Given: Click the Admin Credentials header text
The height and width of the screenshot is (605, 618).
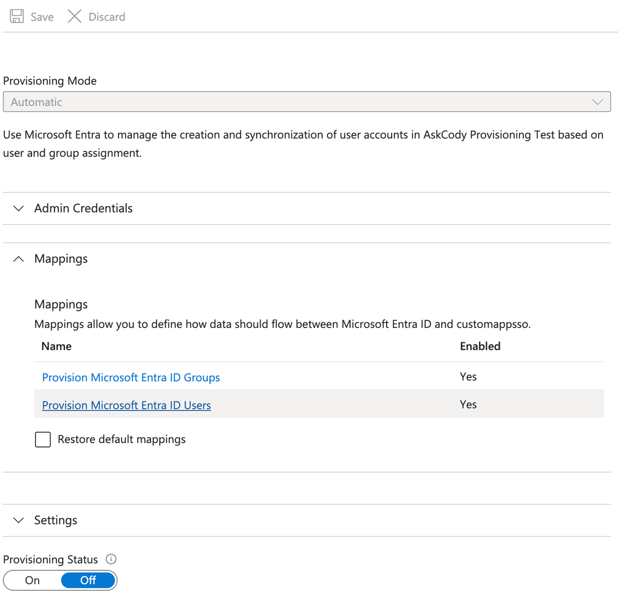Looking at the screenshot, I should click(83, 208).
